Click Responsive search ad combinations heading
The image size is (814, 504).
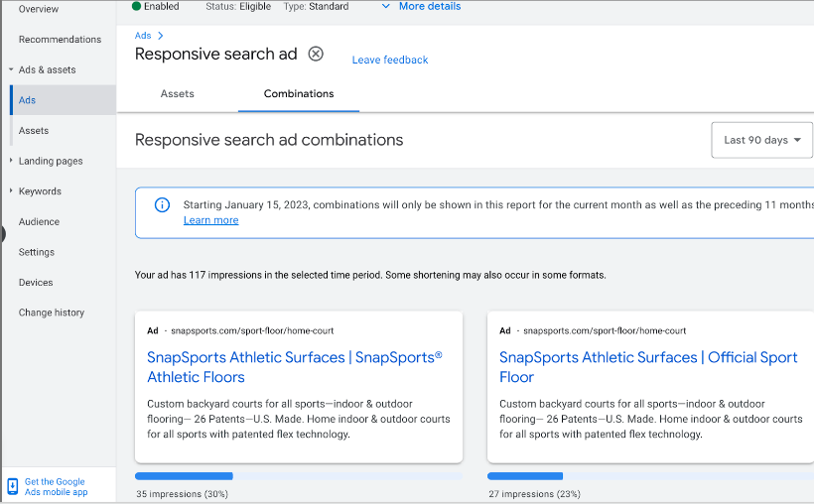tap(269, 140)
